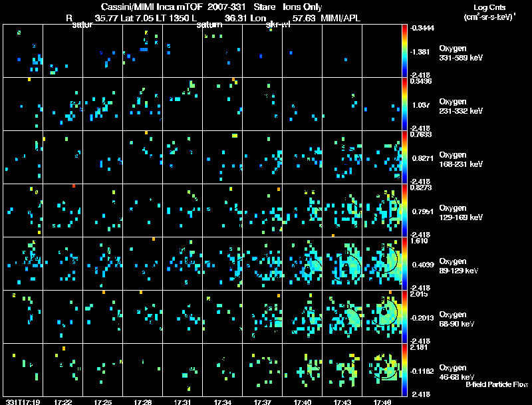Click the 2007-331 date in the title
The height and width of the screenshot is (405, 532).
pos(226,7)
